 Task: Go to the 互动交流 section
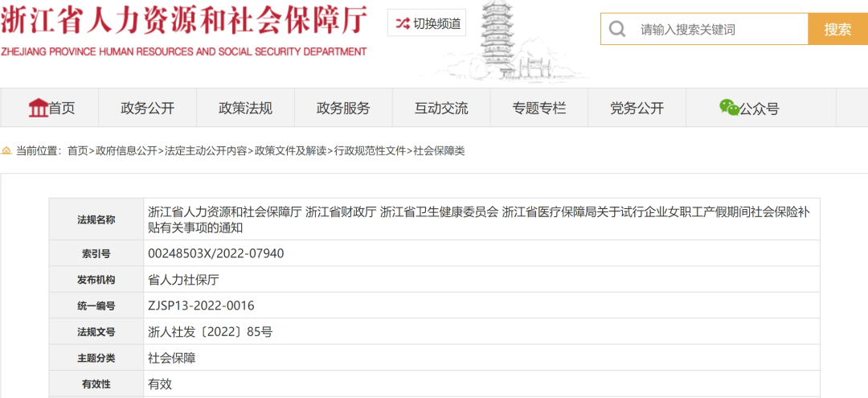click(441, 109)
